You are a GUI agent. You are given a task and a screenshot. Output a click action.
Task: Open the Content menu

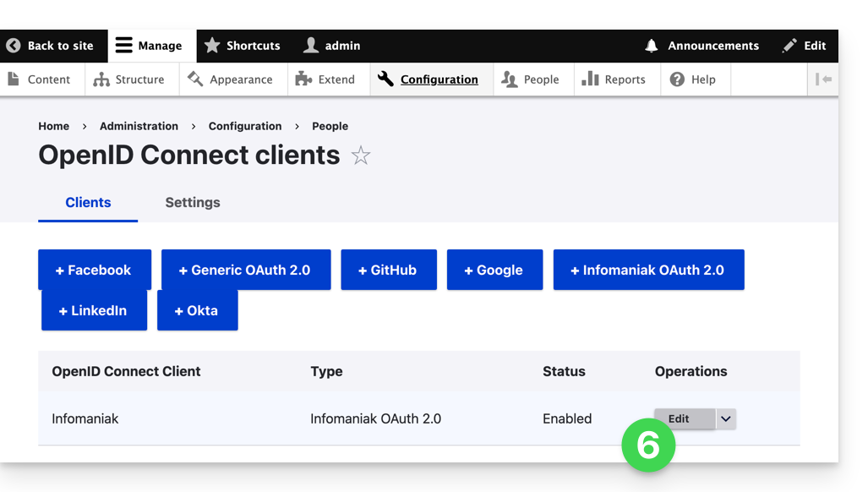click(x=41, y=79)
